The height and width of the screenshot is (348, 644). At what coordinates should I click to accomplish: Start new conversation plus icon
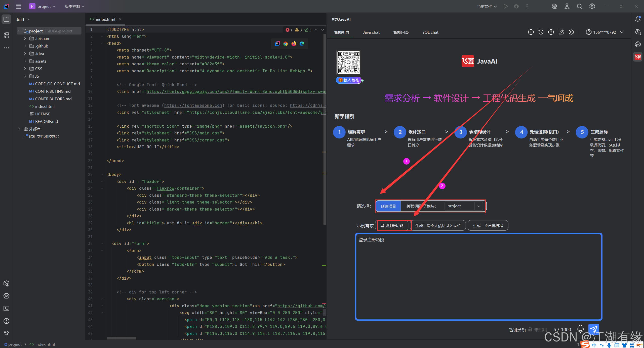(x=531, y=32)
